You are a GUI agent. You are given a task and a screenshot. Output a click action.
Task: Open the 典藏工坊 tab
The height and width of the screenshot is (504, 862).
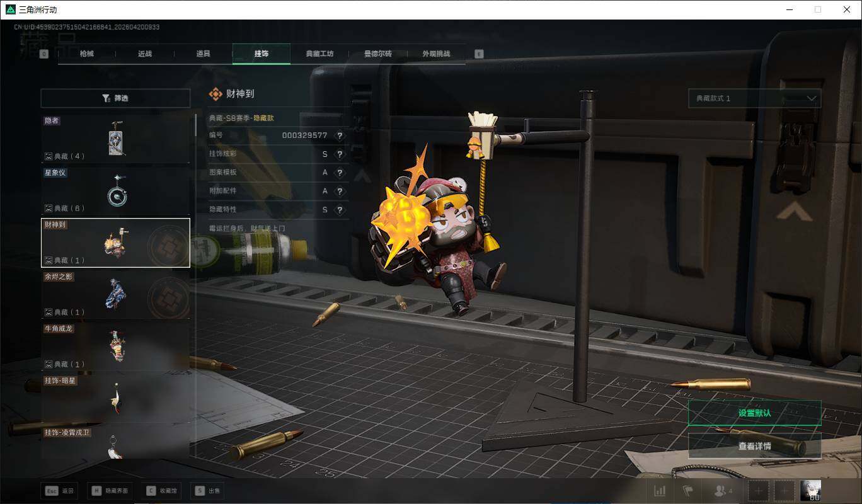319,54
